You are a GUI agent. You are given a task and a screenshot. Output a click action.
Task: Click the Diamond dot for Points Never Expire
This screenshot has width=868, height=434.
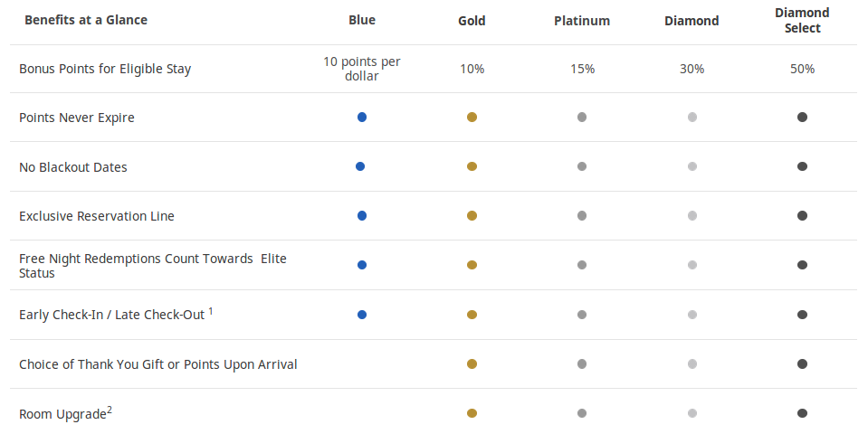click(x=692, y=118)
